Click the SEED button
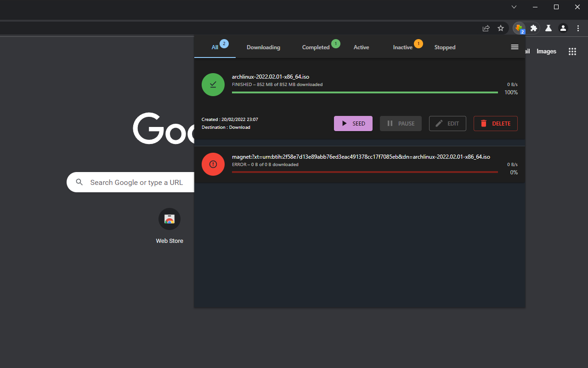588x368 pixels. point(353,123)
